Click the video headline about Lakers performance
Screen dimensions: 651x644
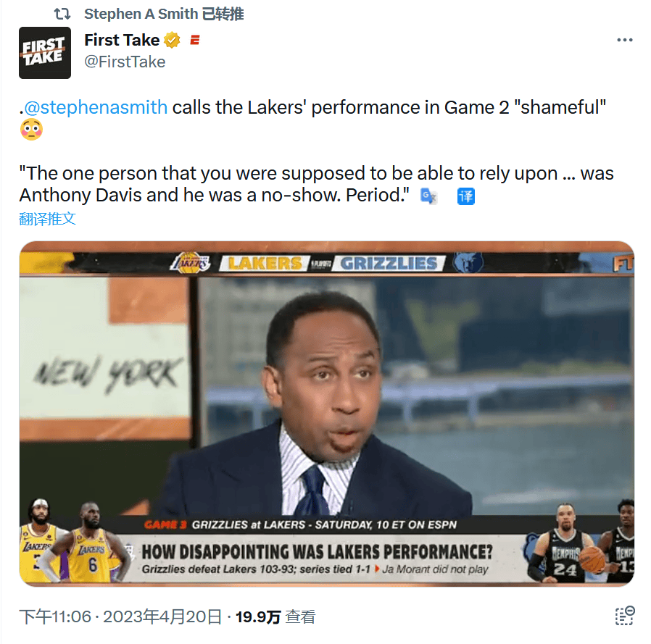[x=317, y=552]
